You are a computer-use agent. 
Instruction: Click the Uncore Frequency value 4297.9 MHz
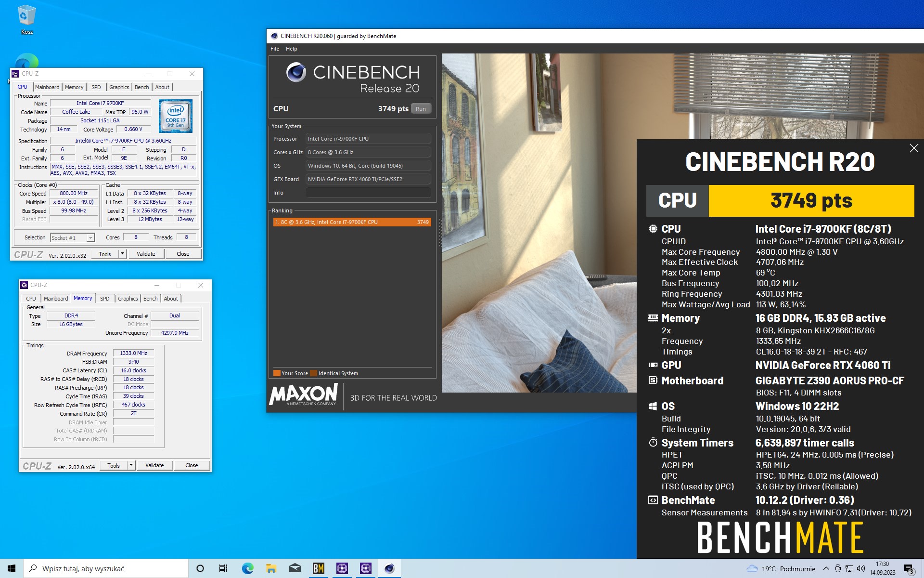tap(175, 333)
